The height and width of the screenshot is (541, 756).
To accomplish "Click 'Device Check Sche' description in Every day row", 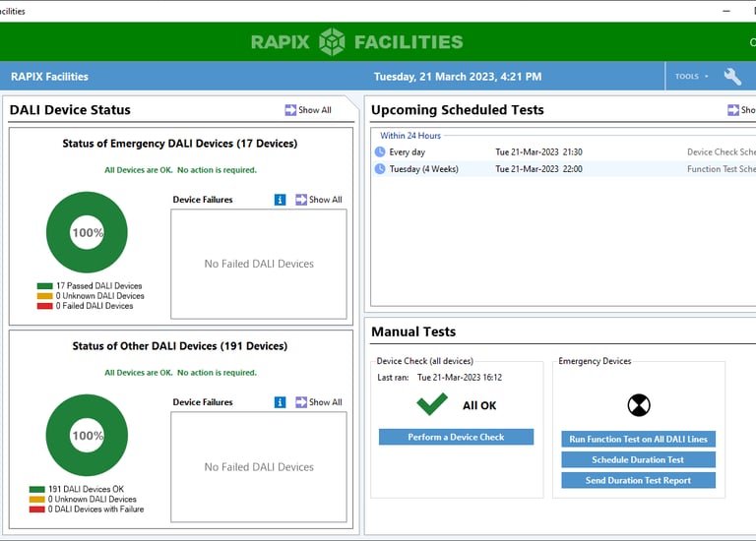I will point(722,151).
